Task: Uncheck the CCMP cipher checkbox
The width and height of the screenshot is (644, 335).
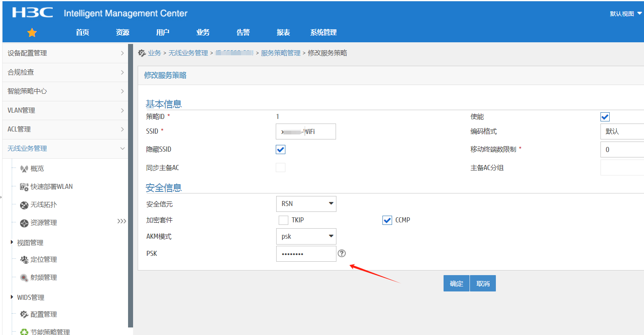Action: [387, 220]
